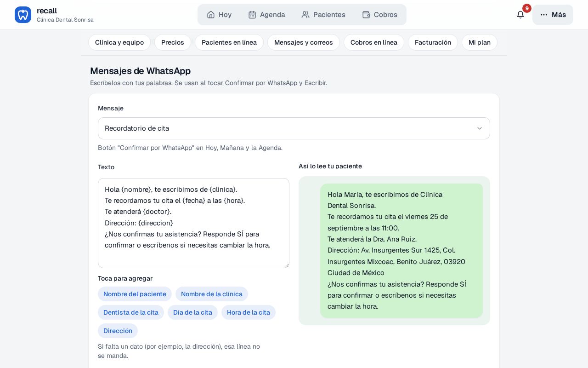The height and width of the screenshot is (368, 588).
Task: Open the Recordatorio de cita selector
Action: point(294,128)
